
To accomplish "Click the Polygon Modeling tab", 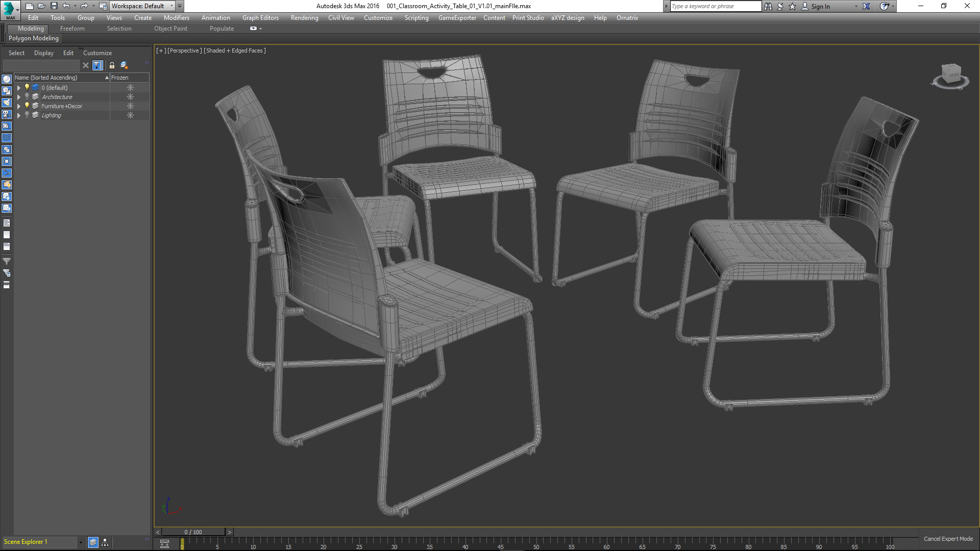I will point(34,38).
